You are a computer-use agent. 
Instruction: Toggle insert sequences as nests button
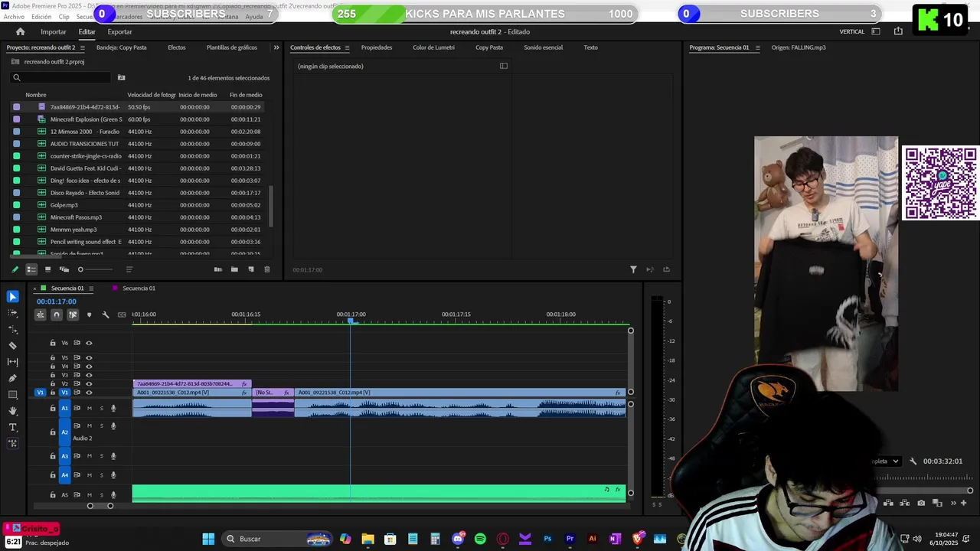point(40,315)
